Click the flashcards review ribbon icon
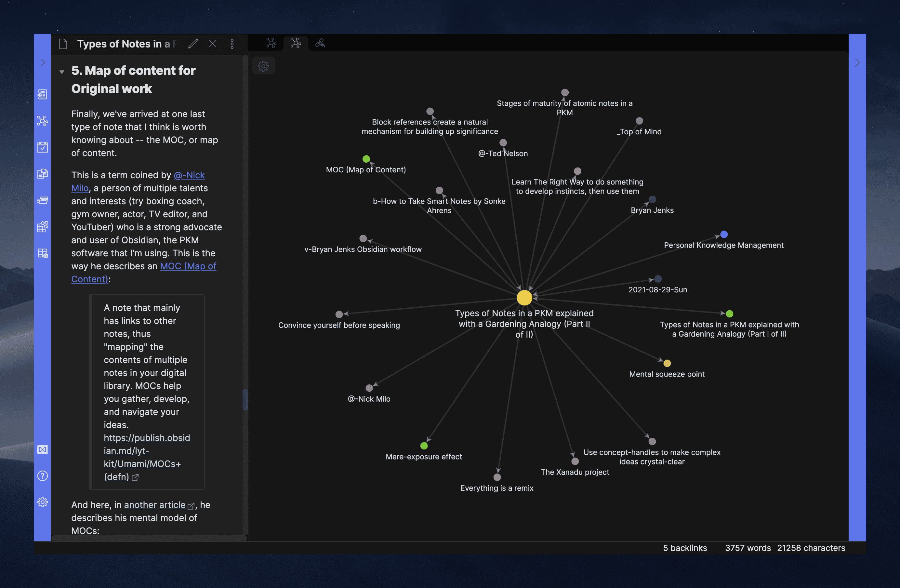 42,200
